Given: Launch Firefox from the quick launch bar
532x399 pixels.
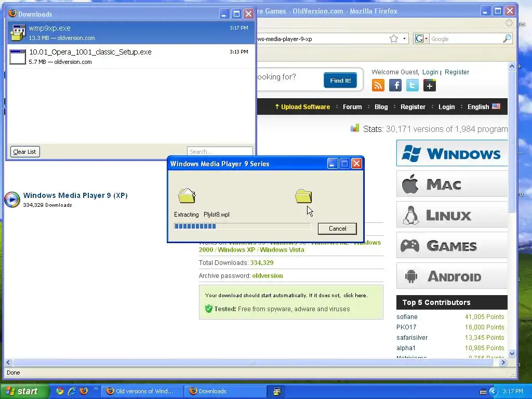Looking at the screenshot, I should click(x=84, y=391).
